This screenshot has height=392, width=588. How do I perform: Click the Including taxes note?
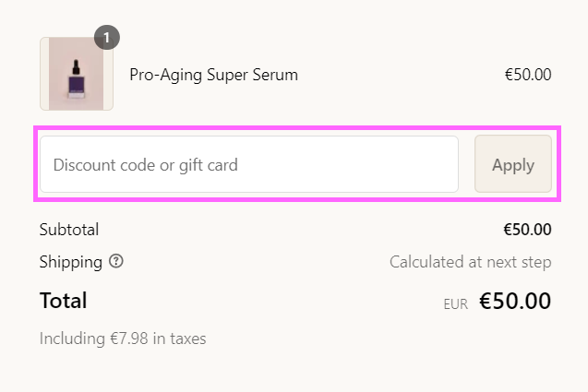click(x=123, y=339)
